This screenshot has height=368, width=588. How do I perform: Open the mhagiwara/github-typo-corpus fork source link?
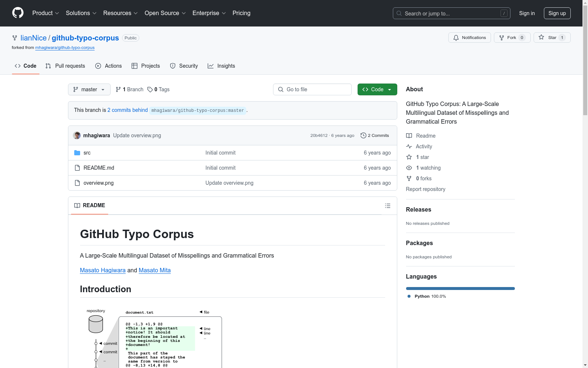click(x=65, y=47)
